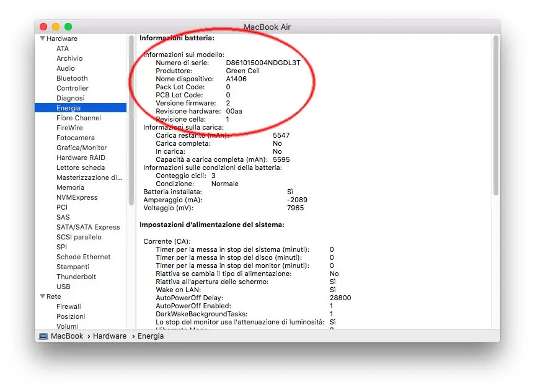Image resolution: width=535 pixels, height=392 pixels.
Task: Select Stampanti to see printers
Action: pyautogui.click(x=73, y=267)
